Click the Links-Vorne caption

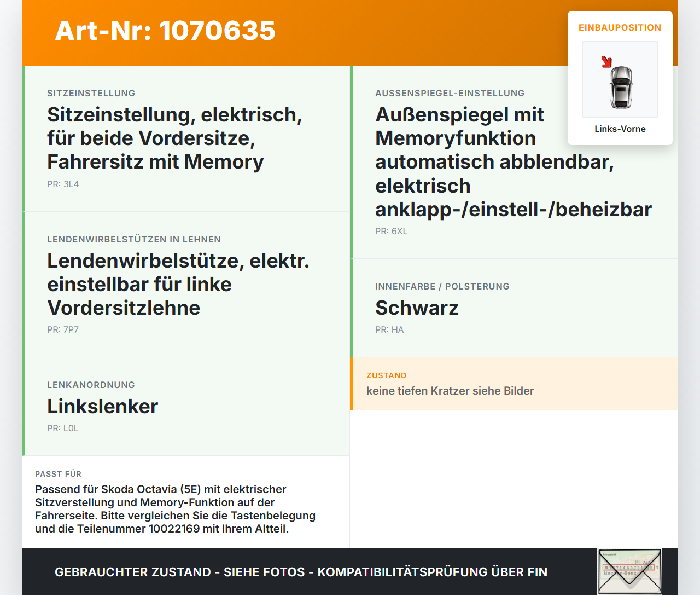tap(620, 129)
